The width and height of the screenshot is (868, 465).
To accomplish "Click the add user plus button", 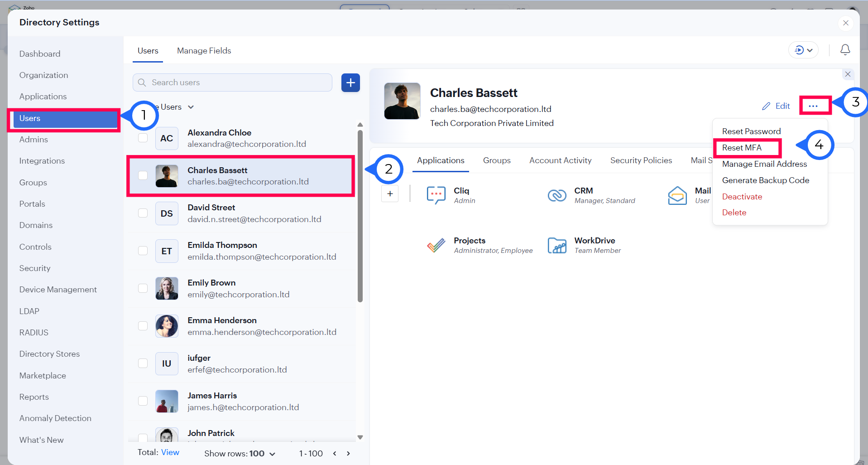I will (x=350, y=82).
